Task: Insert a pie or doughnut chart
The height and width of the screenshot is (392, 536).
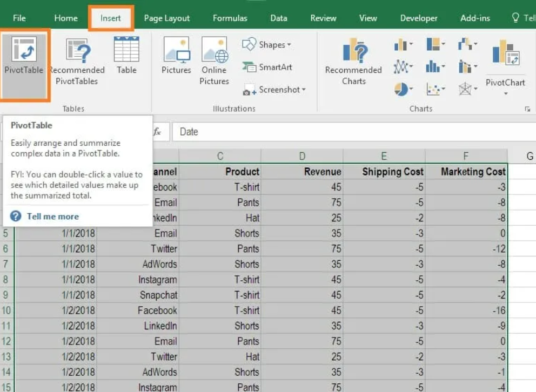Action: coord(404,89)
